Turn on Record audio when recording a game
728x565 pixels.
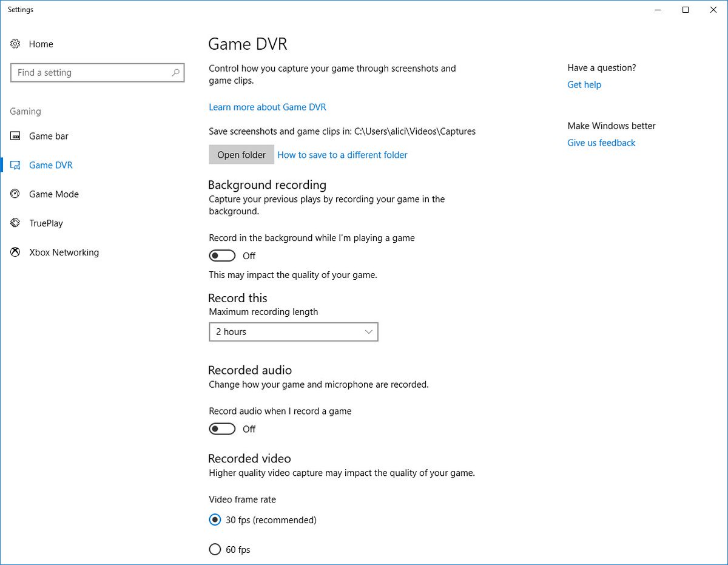click(x=222, y=429)
